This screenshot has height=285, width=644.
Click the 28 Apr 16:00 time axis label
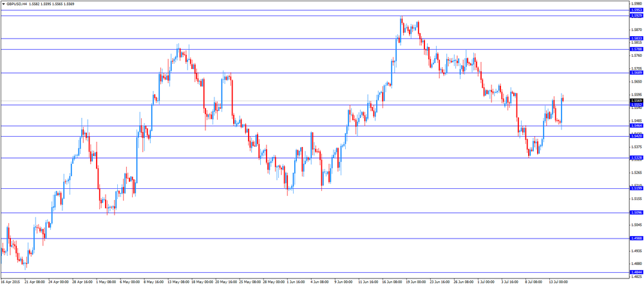pyautogui.click(x=82, y=282)
